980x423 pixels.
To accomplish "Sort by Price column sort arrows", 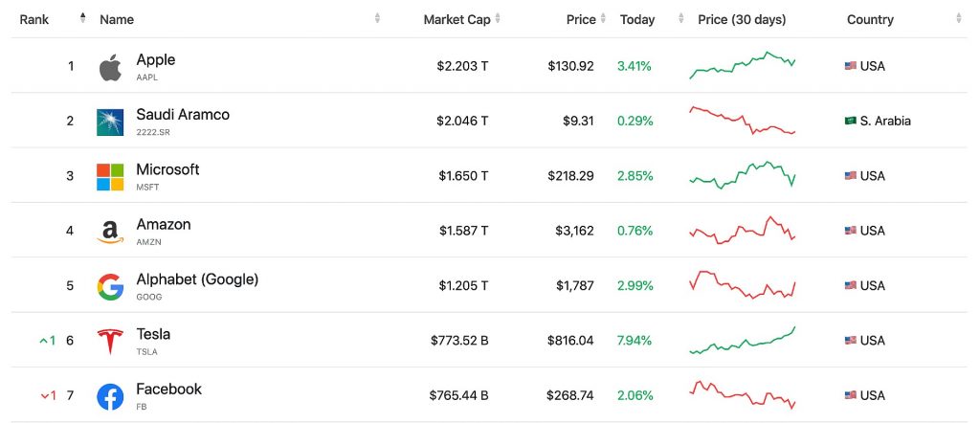I will pyautogui.click(x=603, y=19).
